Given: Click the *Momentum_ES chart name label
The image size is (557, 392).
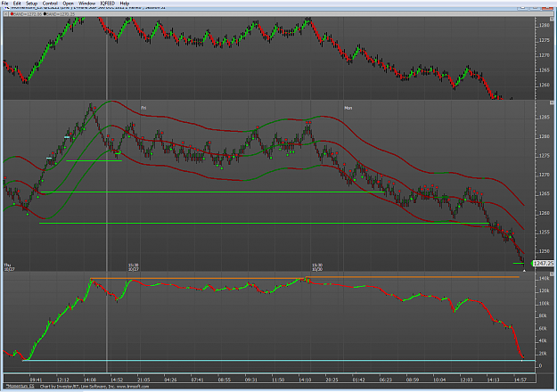Looking at the screenshot, I should tap(20, 386).
